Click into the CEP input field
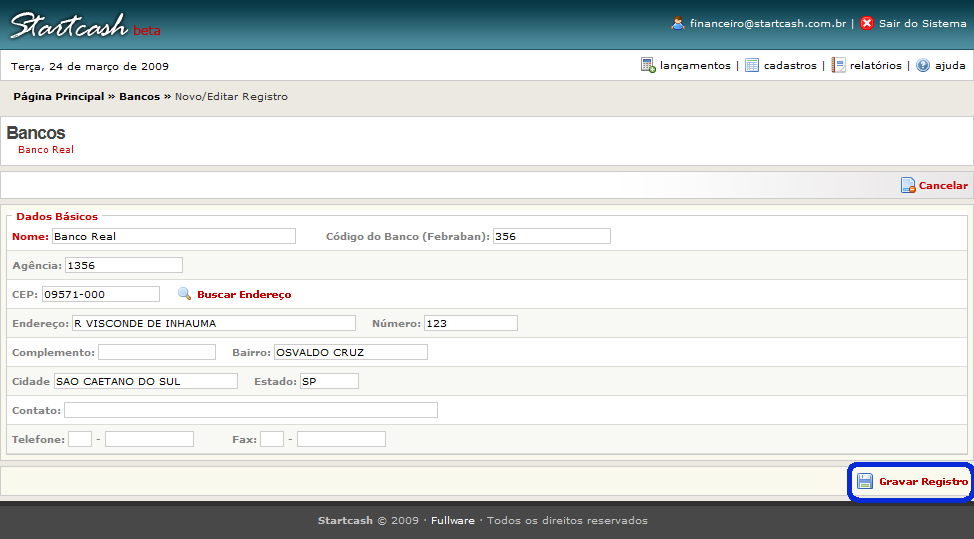 tap(100, 294)
